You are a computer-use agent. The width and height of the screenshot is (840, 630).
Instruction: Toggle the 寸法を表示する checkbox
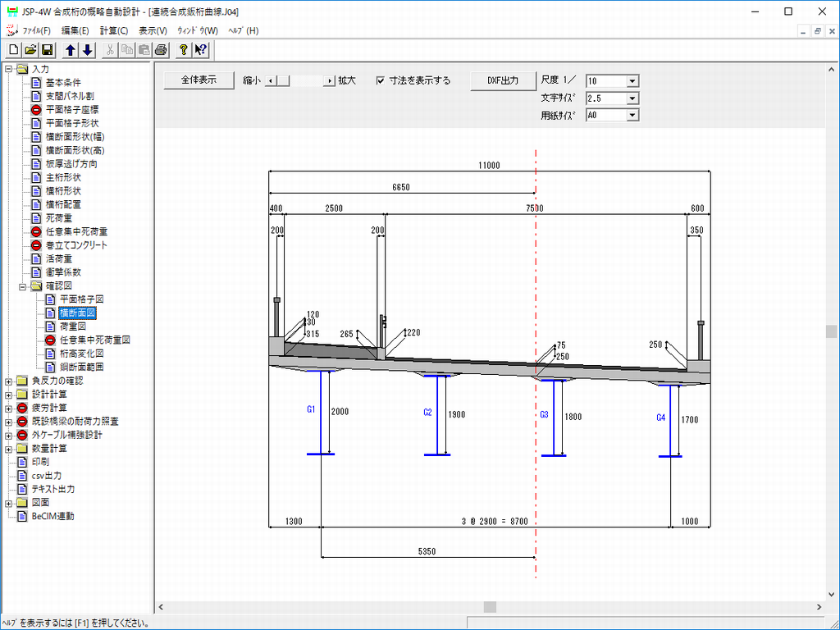click(x=381, y=80)
